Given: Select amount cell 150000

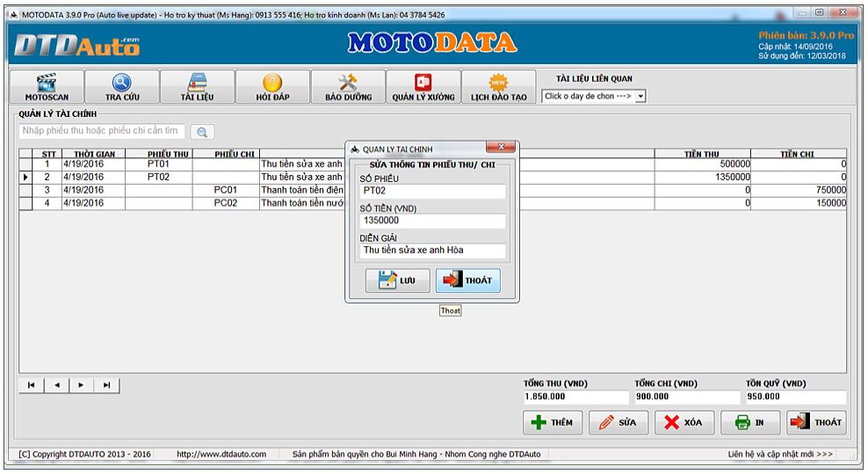Looking at the screenshot, I should click(x=799, y=203).
